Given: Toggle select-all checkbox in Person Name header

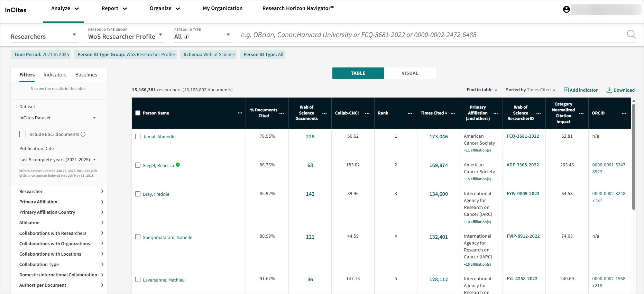Looking at the screenshot, I should (138, 113).
